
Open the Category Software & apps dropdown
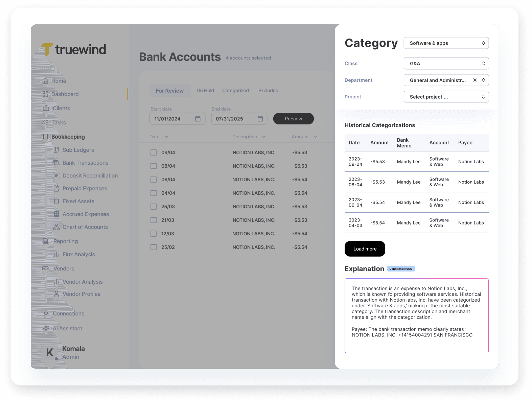tap(446, 43)
